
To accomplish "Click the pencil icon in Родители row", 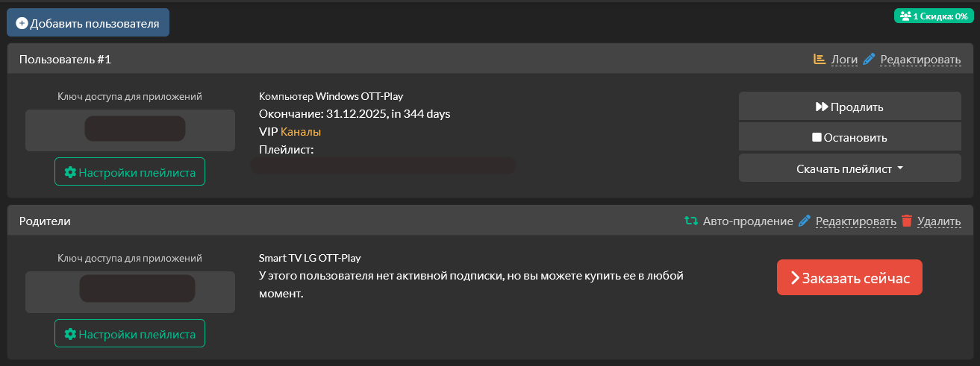I will pos(804,221).
